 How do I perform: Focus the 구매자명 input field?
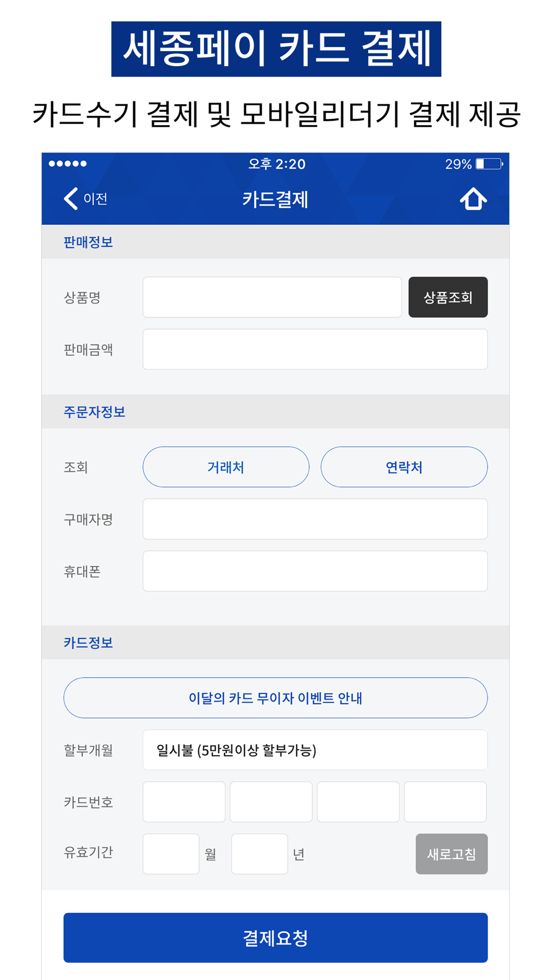point(315,519)
